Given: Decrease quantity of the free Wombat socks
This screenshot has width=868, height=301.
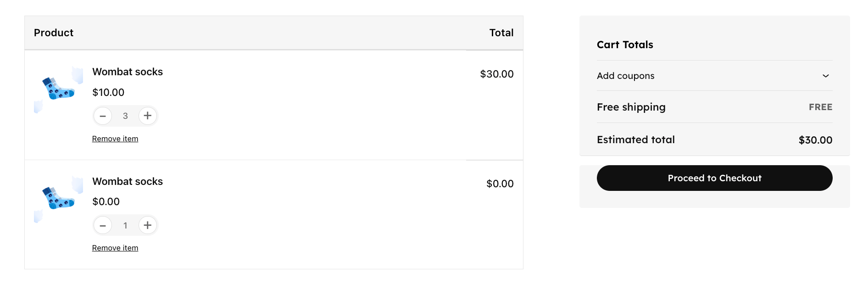Looking at the screenshot, I should pos(103,225).
